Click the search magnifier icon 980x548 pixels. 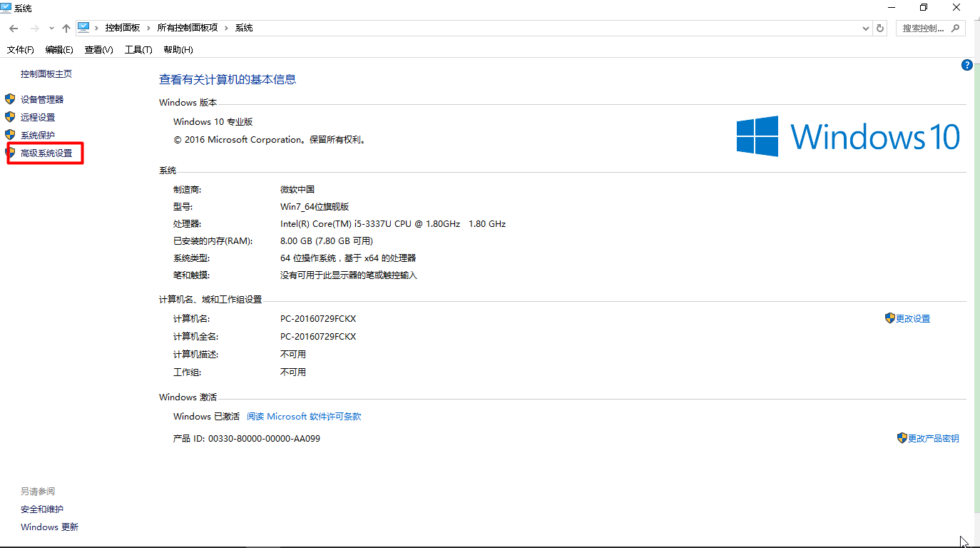(955, 28)
